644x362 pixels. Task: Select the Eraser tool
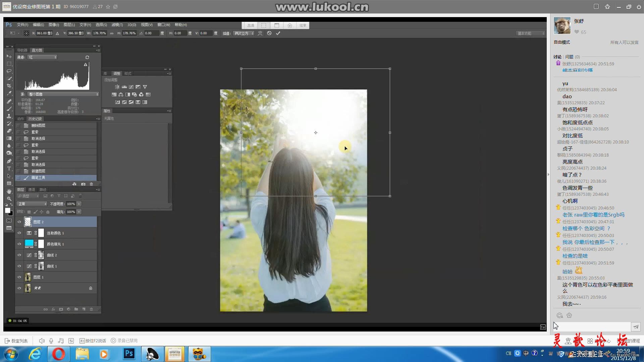click(9, 131)
